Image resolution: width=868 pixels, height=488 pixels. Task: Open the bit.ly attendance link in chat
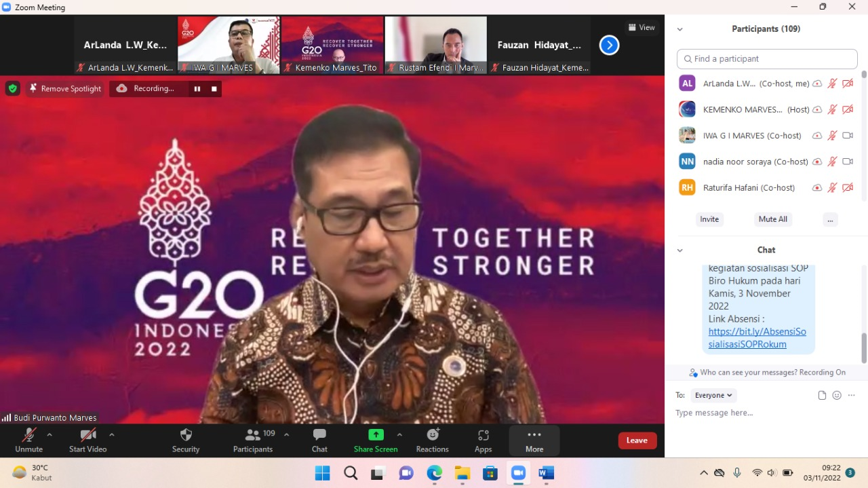click(757, 338)
